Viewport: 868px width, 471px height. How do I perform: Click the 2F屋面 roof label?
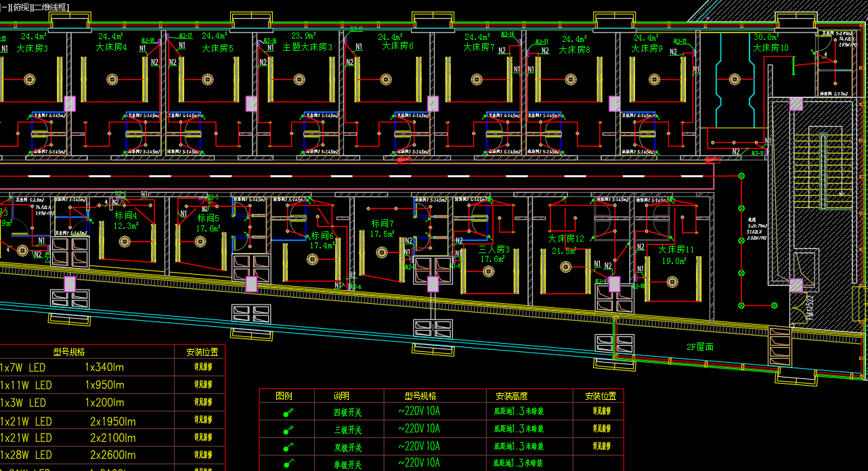coord(700,346)
